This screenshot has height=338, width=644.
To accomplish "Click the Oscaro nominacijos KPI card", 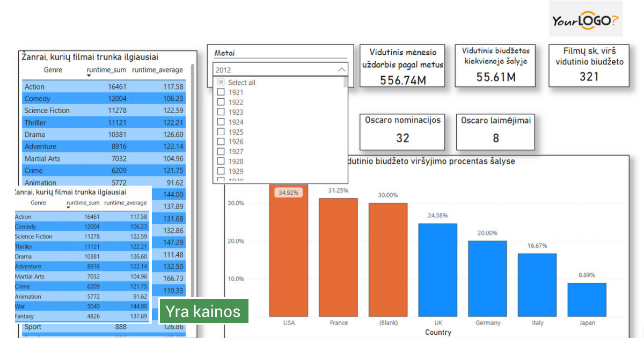I will (x=401, y=131).
